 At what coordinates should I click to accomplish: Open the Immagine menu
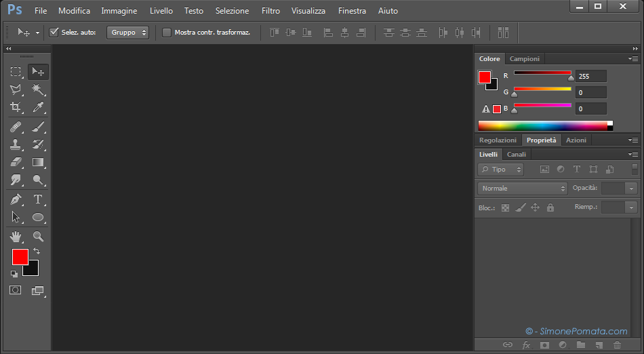click(x=119, y=11)
